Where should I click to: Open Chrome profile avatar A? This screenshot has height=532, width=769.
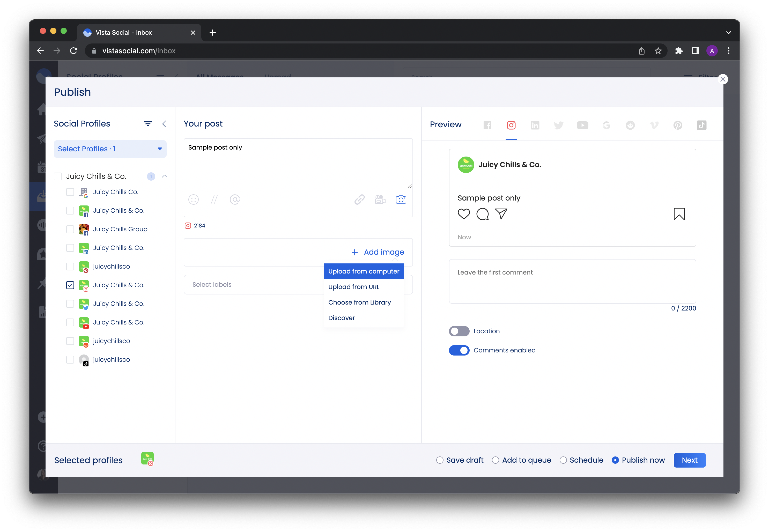(x=712, y=51)
